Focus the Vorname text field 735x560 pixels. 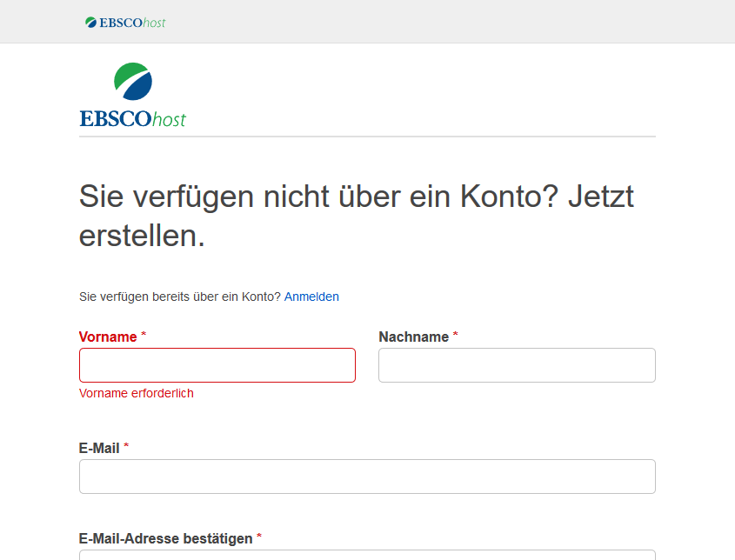click(217, 365)
